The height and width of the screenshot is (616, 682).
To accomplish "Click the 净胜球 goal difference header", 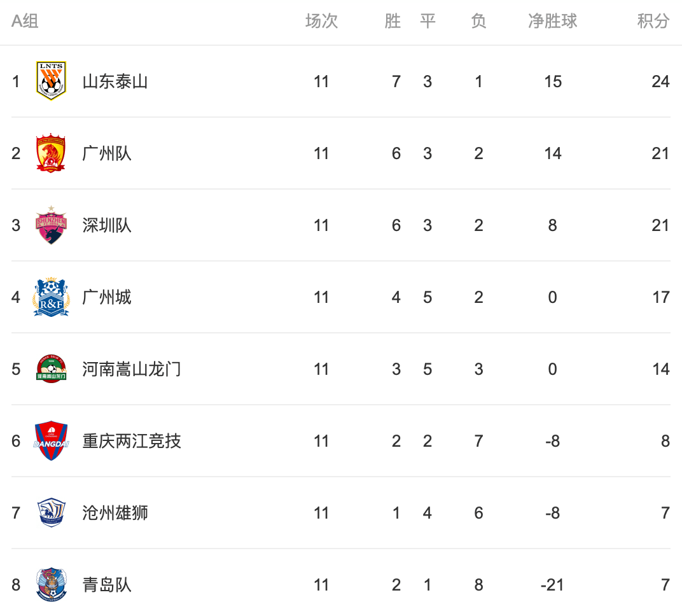I will (x=552, y=21).
